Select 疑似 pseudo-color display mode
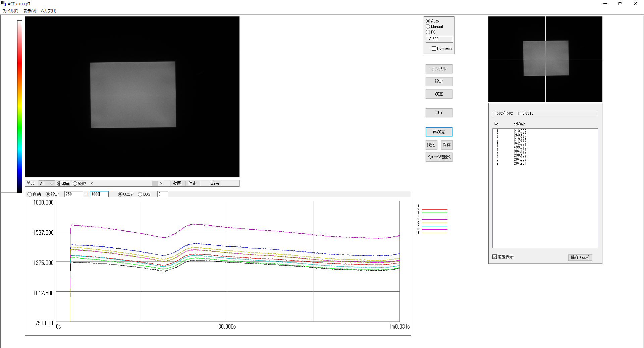Image resolution: width=644 pixels, height=348 pixels. pyautogui.click(x=74, y=183)
